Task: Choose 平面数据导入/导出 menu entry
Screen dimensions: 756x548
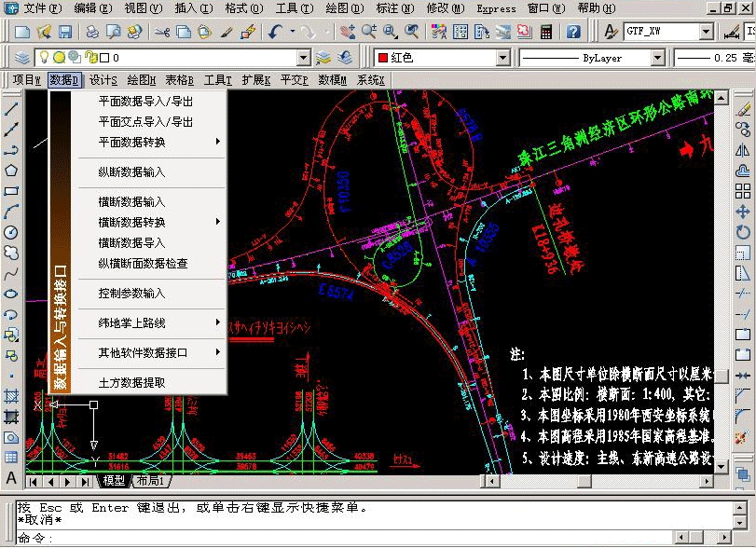Action: (145, 102)
